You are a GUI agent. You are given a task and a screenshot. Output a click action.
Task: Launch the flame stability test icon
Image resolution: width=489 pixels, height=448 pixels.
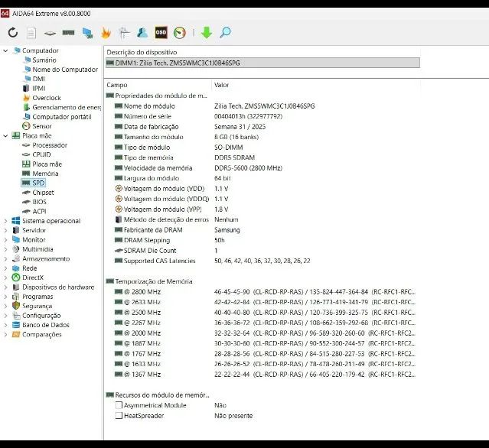point(106,32)
